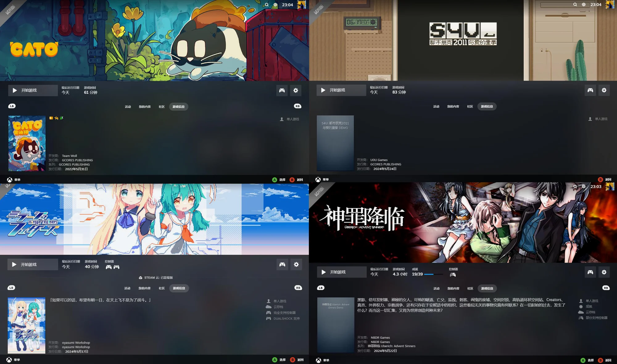The width and height of the screenshot is (617, 364).
Task: Click RB bumper icon in Uberich panel
Action: 606,288
